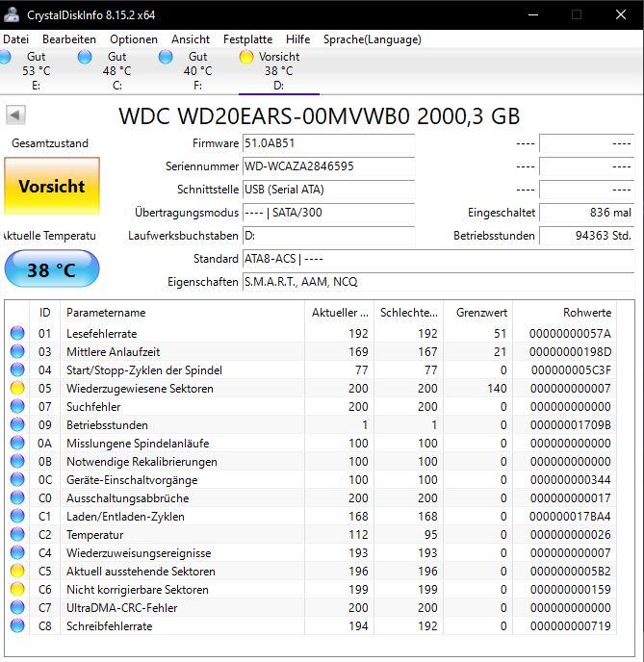Click the Aktueller column header

click(x=340, y=313)
